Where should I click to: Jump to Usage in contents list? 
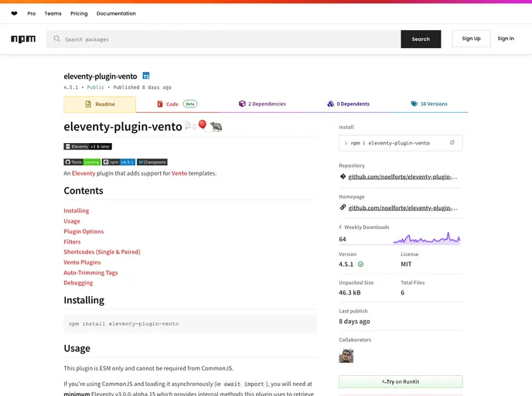tap(72, 221)
